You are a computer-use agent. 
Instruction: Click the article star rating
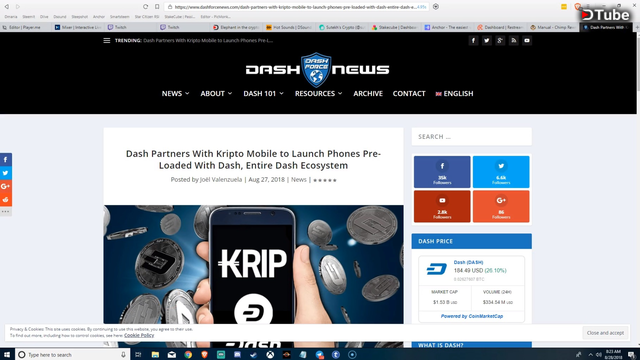(325, 180)
